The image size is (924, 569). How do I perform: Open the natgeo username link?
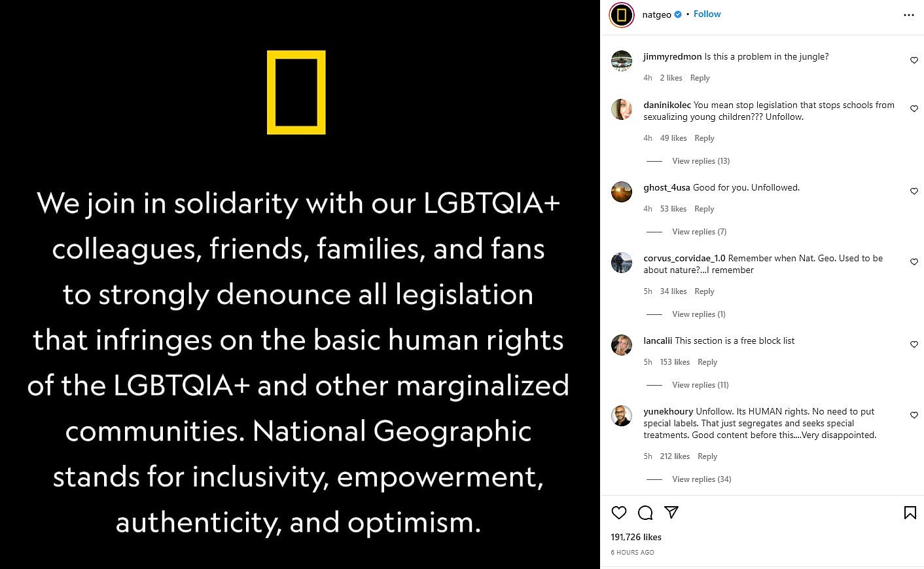656,14
